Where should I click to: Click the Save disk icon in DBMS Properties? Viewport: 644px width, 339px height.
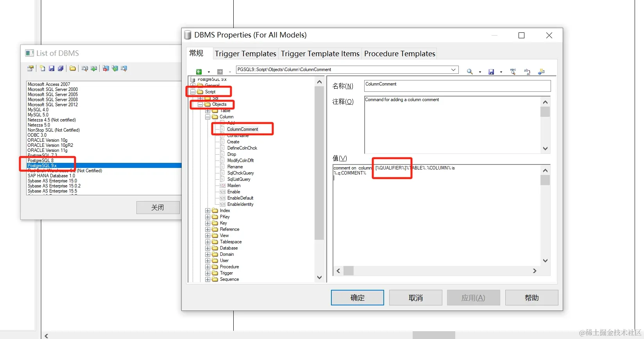[x=491, y=71]
